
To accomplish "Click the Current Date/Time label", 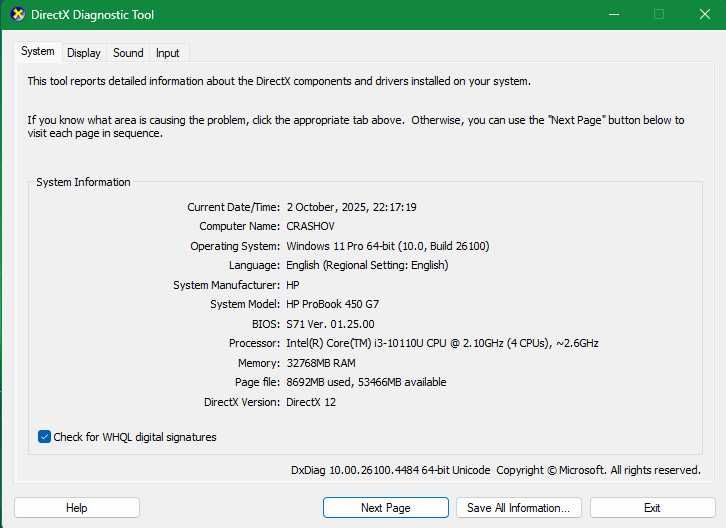I will coord(233,207).
